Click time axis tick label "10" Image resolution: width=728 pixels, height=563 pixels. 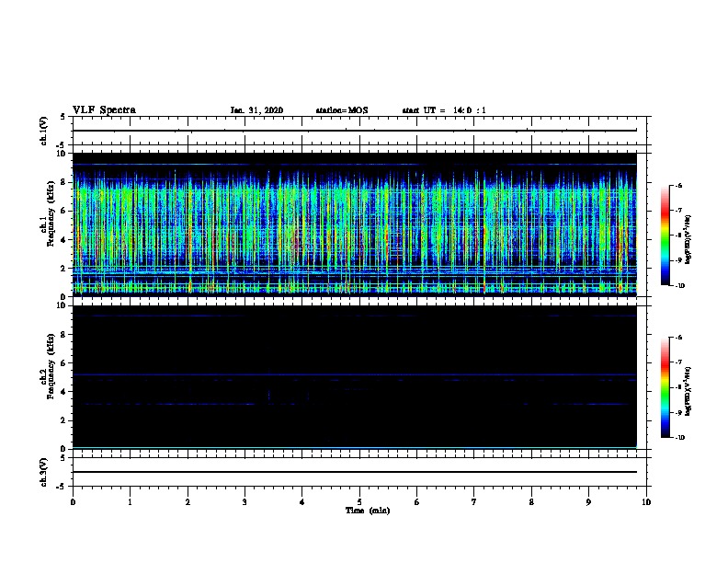point(646,502)
